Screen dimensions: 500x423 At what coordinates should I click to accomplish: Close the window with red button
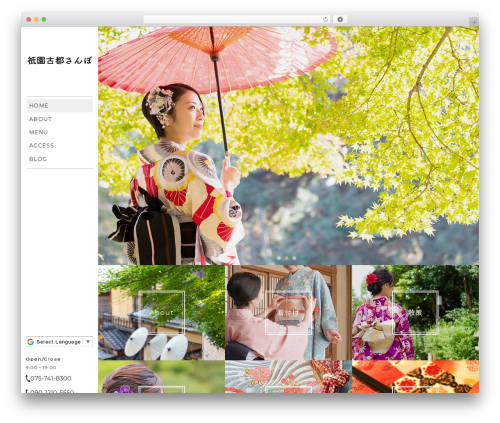[29, 19]
